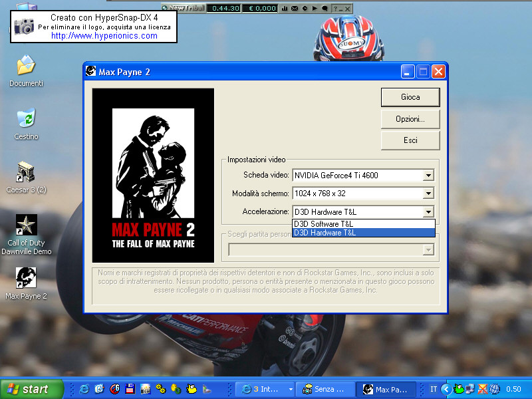532x399 pixels.
Task: Select D3D Hardware T&L highlighted option
Action: pos(363,233)
